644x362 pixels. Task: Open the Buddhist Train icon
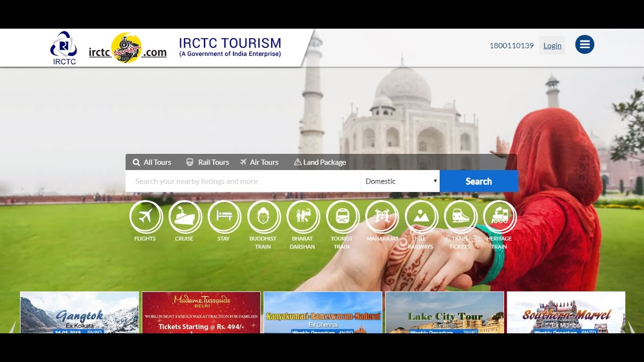click(264, 217)
